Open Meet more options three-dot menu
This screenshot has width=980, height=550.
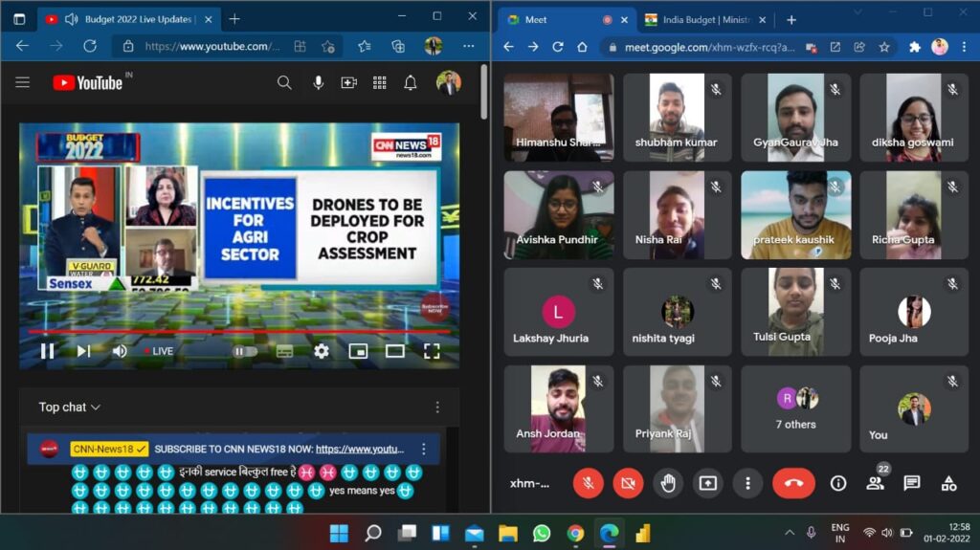pyautogui.click(x=747, y=483)
